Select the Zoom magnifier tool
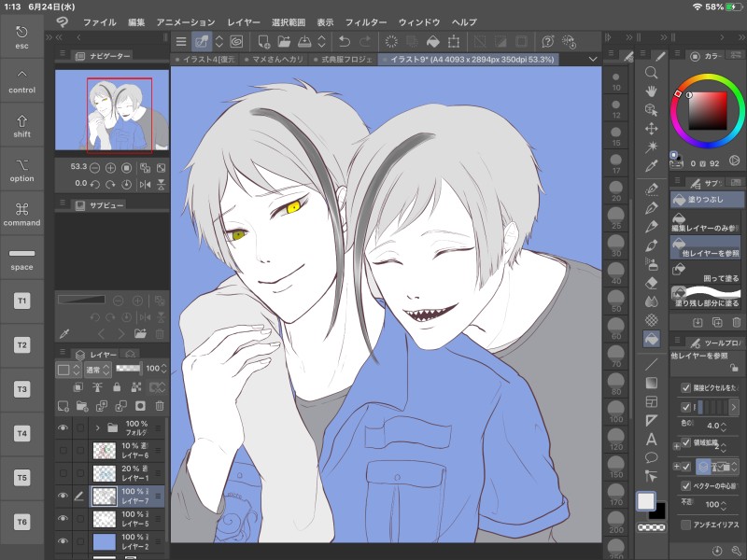The image size is (747, 560). (x=651, y=73)
